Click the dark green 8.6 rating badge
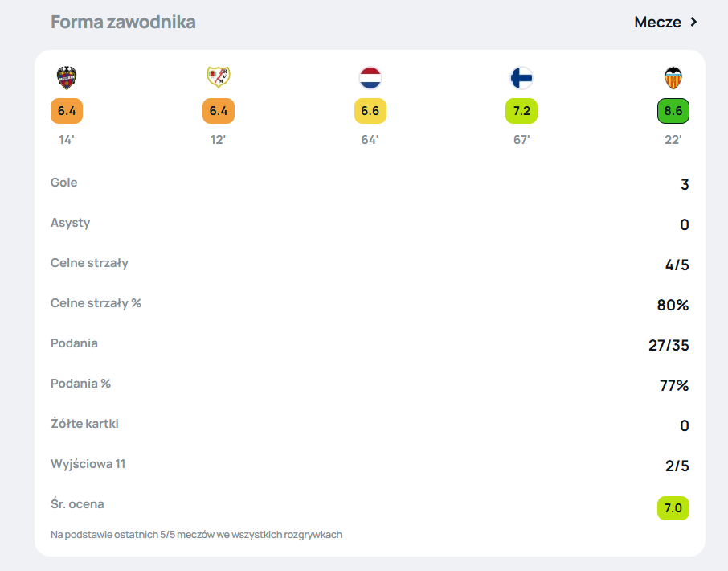Screen dimensions: 728x571 pos(673,111)
